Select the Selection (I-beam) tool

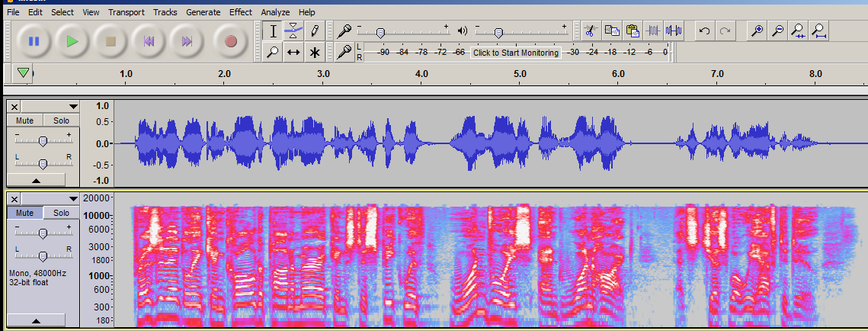274,31
